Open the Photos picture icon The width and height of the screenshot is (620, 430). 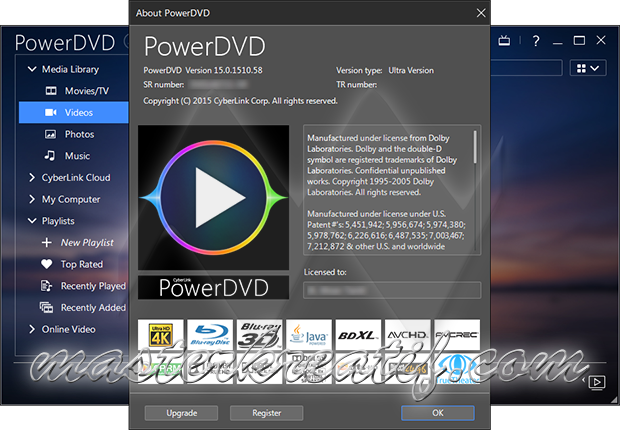click(x=51, y=134)
